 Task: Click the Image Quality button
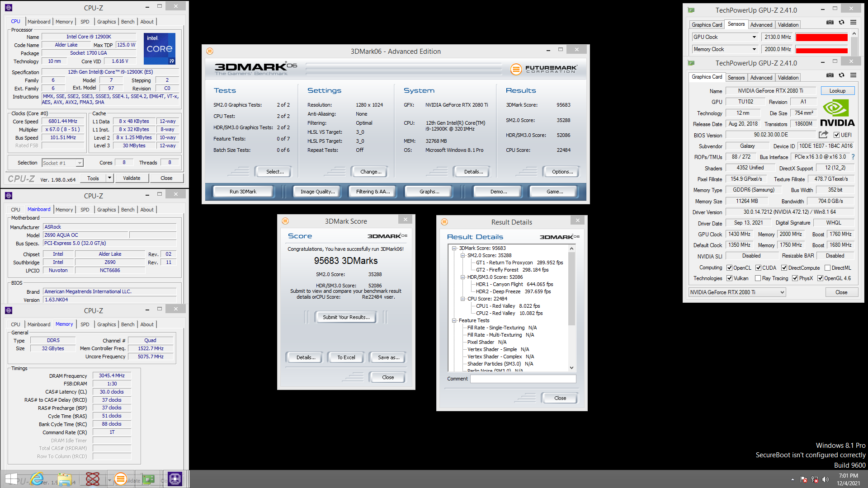(x=317, y=192)
